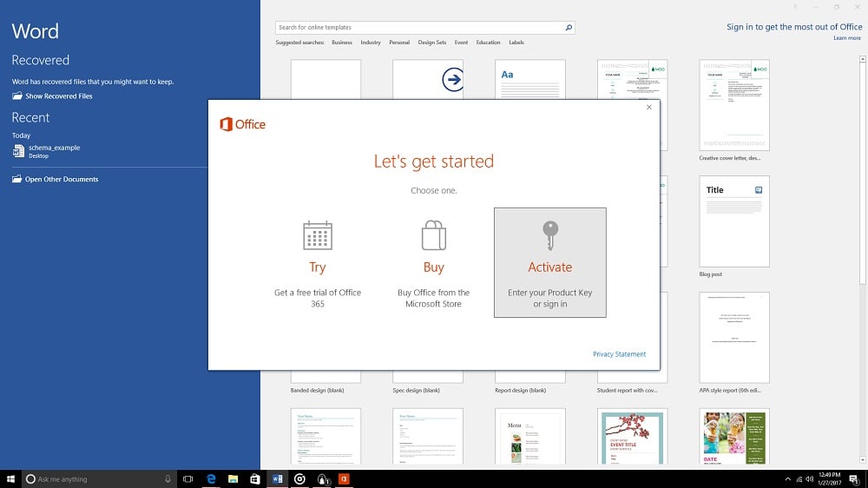868x488 pixels.
Task: Select the Labels suggested search
Action: (516, 42)
